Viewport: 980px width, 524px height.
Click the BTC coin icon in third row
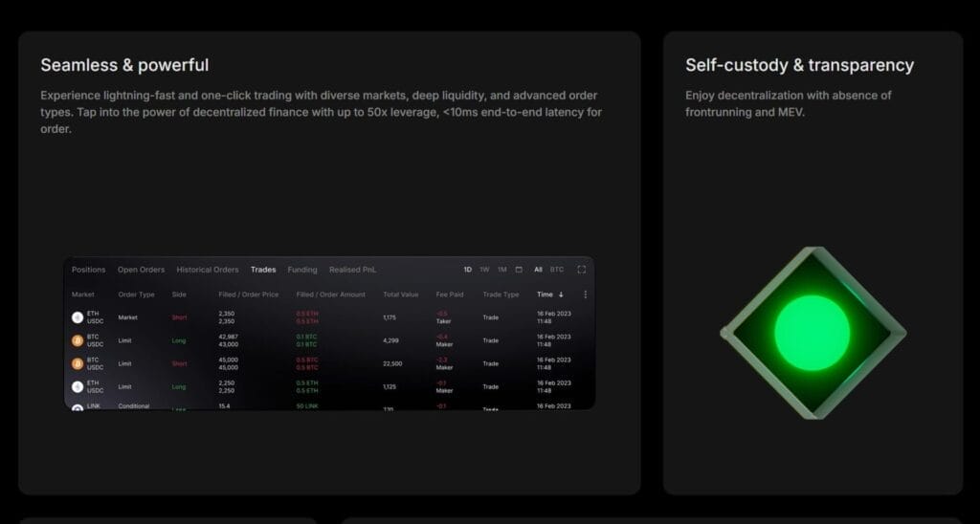pyautogui.click(x=78, y=363)
